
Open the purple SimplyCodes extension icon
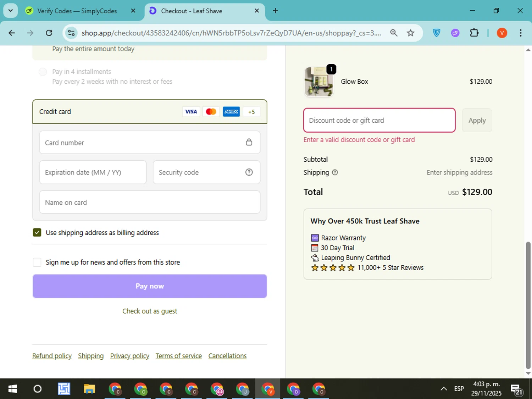[455, 33]
